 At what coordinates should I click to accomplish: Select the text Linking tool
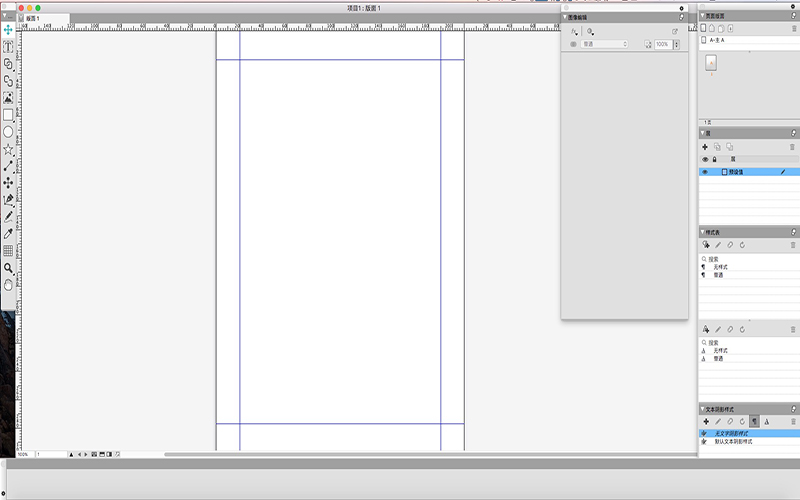click(x=8, y=64)
